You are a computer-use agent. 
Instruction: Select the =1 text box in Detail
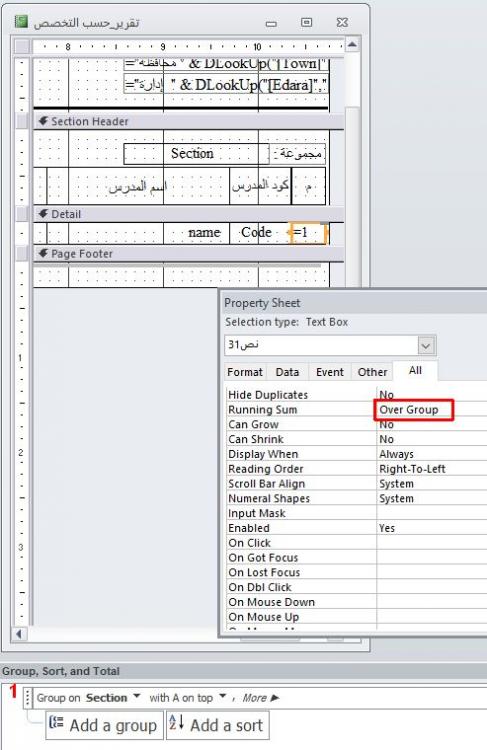point(309,233)
